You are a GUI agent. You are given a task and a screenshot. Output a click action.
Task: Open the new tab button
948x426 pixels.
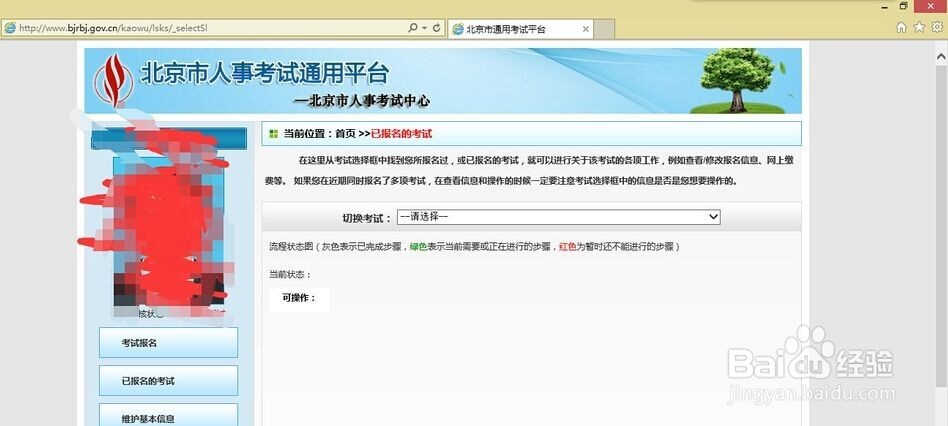[604, 28]
